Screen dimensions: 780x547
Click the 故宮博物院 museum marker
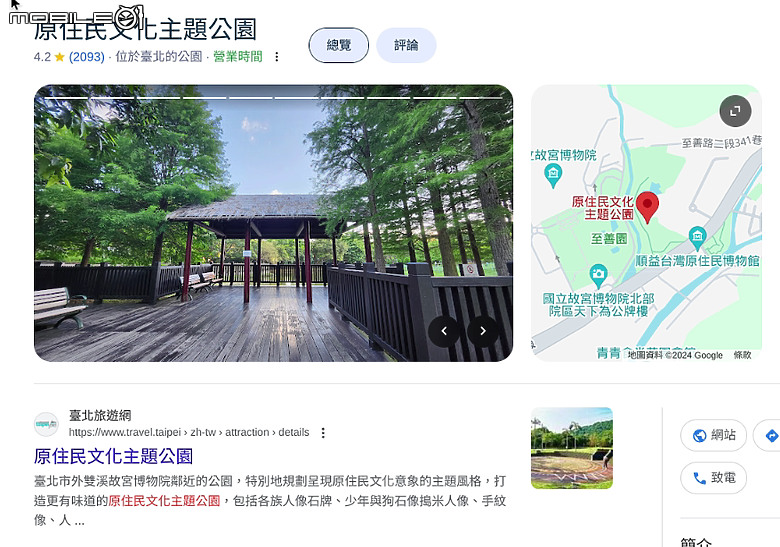click(553, 175)
